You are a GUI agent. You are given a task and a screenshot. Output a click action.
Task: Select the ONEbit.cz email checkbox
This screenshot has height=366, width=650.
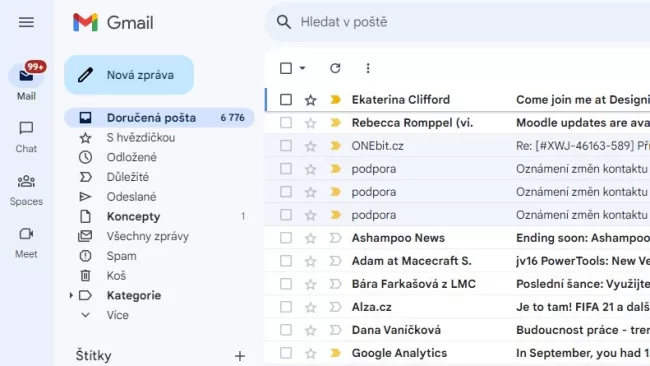[x=286, y=145]
